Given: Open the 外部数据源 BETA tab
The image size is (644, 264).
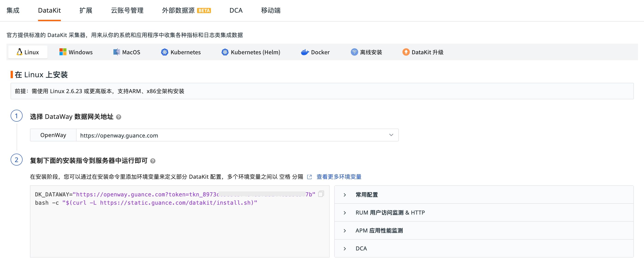Looking at the screenshot, I should click(186, 11).
